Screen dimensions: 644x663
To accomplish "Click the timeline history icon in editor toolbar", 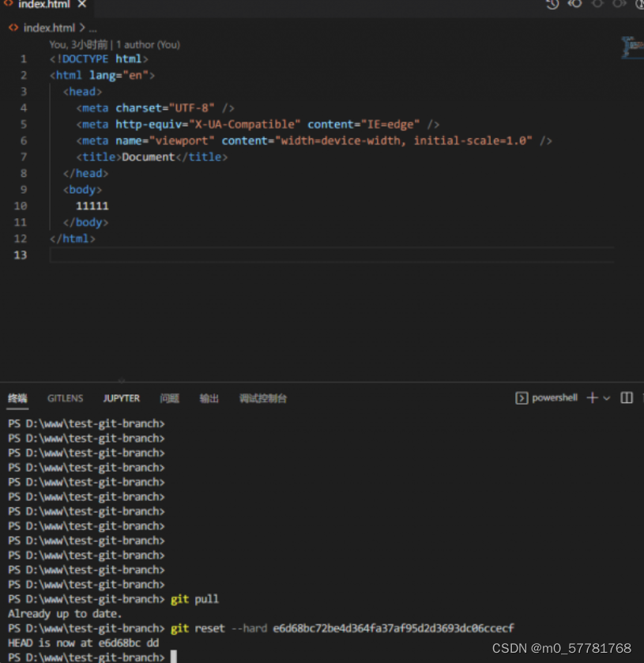I will pyautogui.click(x=552, y=5).
